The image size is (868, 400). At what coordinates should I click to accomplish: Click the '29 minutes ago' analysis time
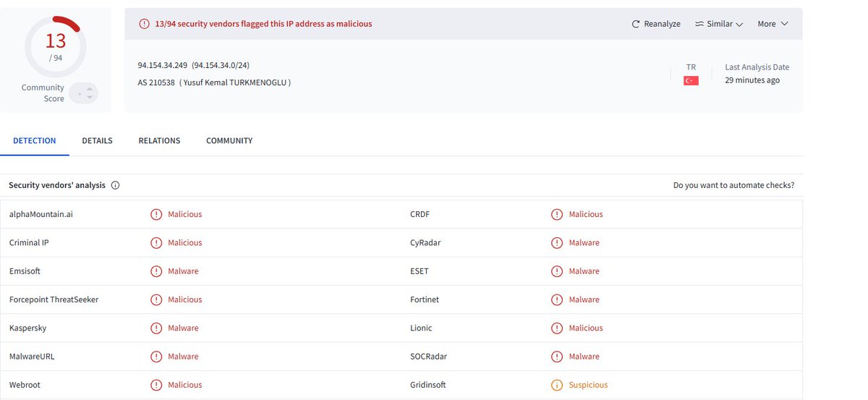pyautogui.click(x=752, y=80)
